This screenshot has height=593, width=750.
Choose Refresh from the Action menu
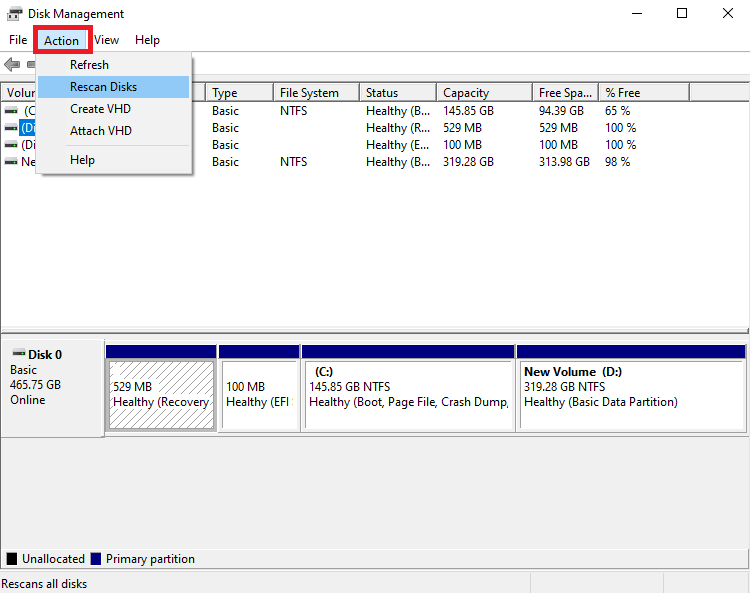click(x=114, y=65)
